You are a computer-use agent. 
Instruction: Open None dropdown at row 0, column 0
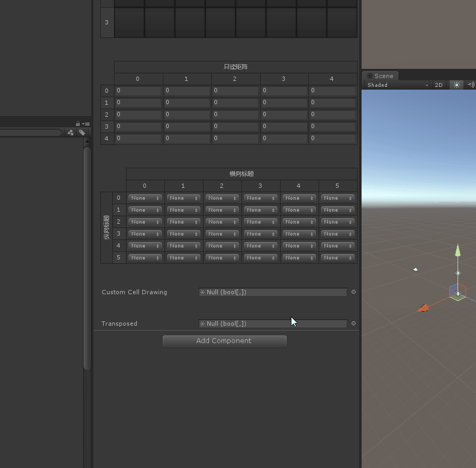click(145, 198)
